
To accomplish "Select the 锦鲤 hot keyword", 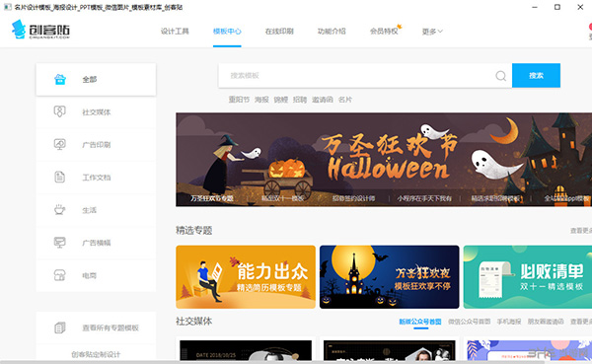I will click(281, 100).
